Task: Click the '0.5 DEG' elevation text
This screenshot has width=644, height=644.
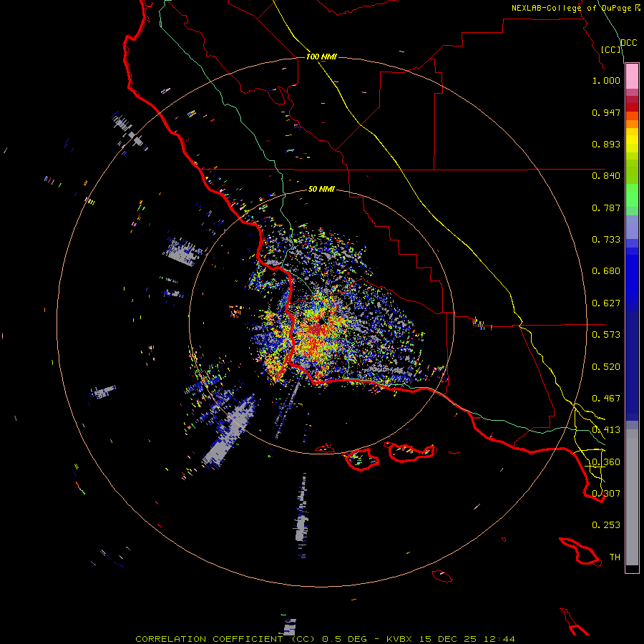Action: pos(346,639)
